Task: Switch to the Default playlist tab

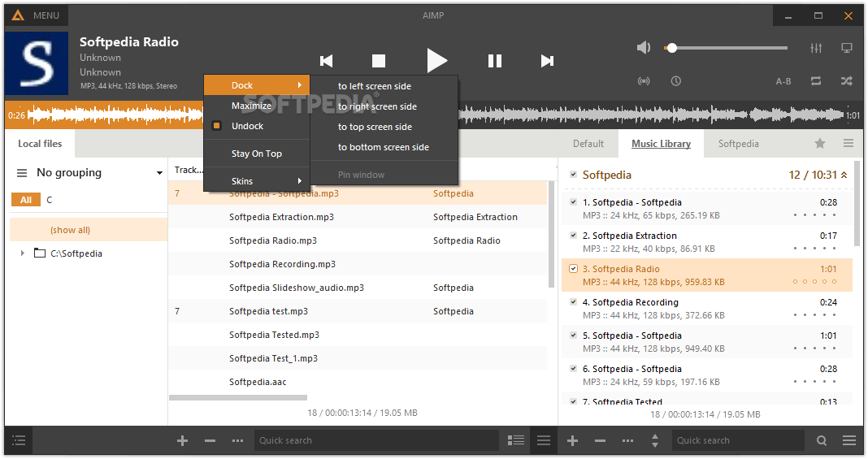Action: 588,144
